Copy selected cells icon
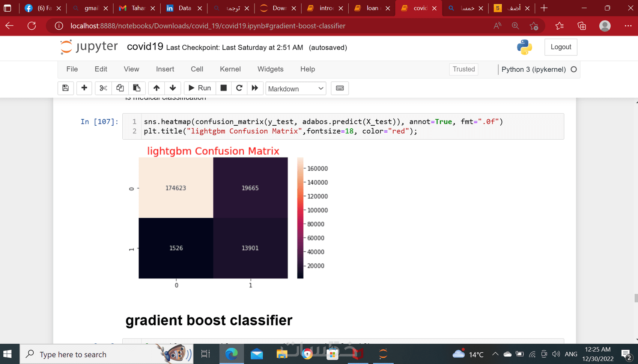 (x=120, y=88)
